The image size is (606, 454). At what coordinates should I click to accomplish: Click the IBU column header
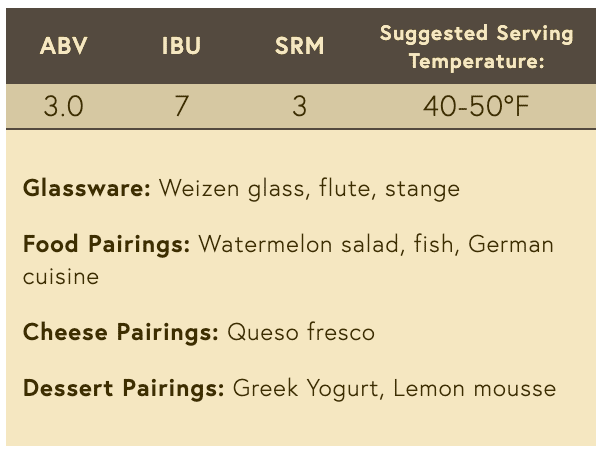click(181, 46)
